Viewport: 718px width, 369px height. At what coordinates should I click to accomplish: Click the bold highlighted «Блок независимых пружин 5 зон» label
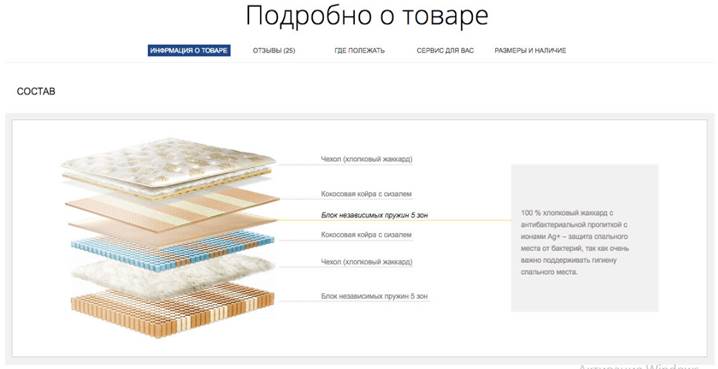coord(375,215)
